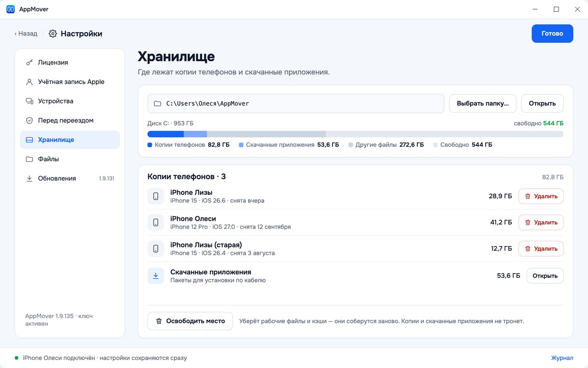The image size is (588, 368).
Task: Click the Копии телефонов legend color dot
Action: coord(150,145)
